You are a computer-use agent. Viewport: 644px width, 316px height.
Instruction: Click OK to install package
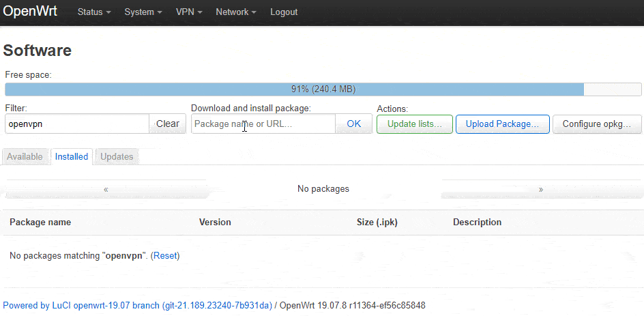pos(353,124)
